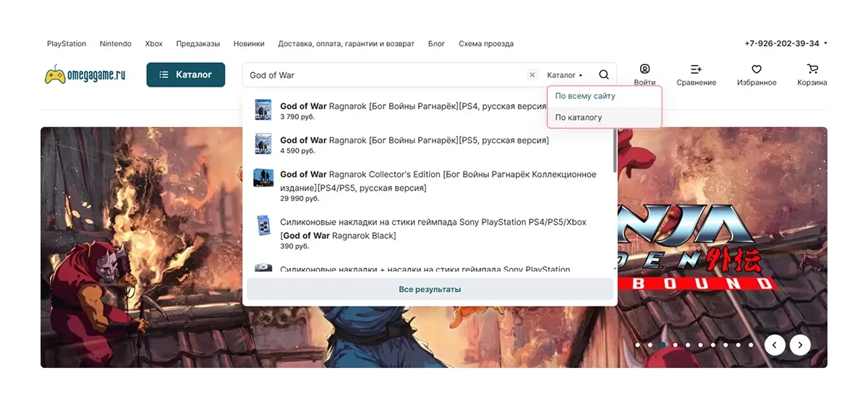
Task: Open the PlayStation top navigation link
Action: (67, 44)
